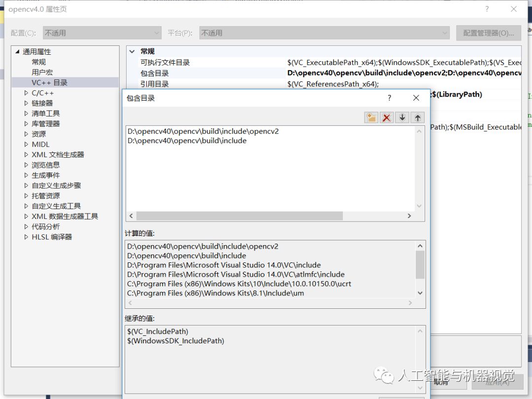Click right arrow of edit list scrollbar
This screenshot has height=399, width=532.
409,216
